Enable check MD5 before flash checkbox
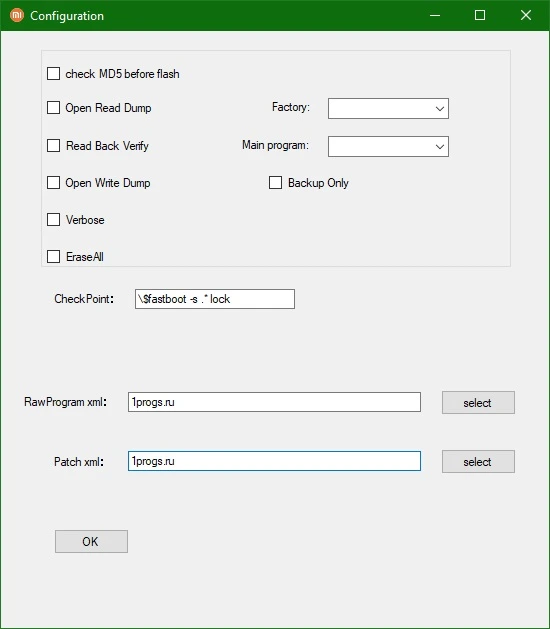Screen dimensions: 550x629 coord(53,74)
